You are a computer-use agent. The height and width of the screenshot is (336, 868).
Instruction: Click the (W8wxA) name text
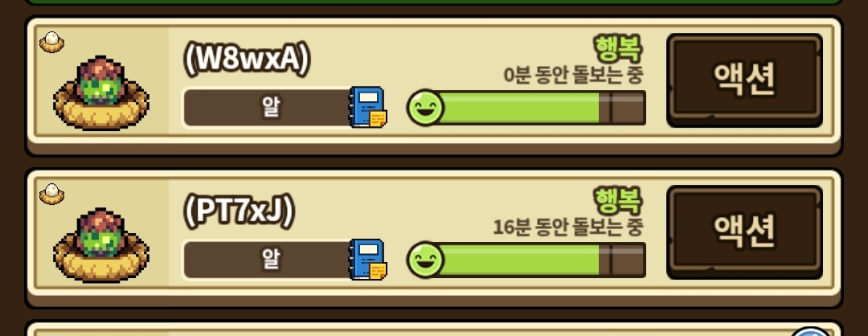(x=247, y=60)
